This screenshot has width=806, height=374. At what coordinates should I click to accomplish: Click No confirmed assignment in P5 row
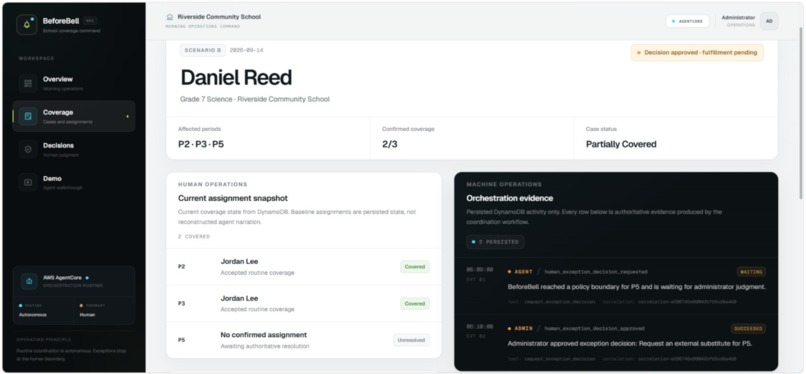click(264, 335)
